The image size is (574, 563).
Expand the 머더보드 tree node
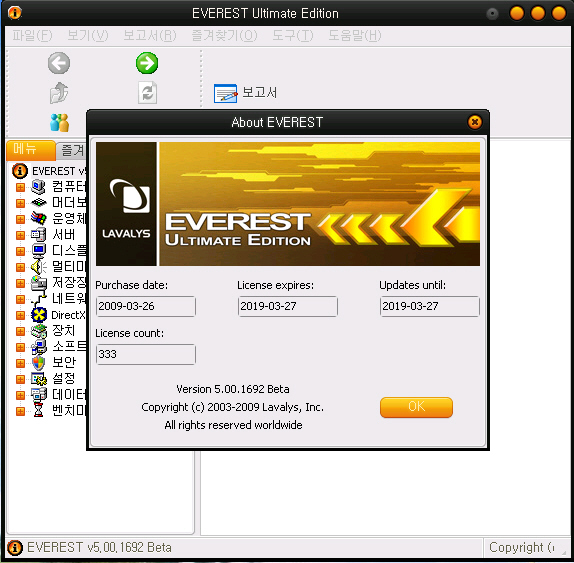pyautogui.click(x=20, y=203)
